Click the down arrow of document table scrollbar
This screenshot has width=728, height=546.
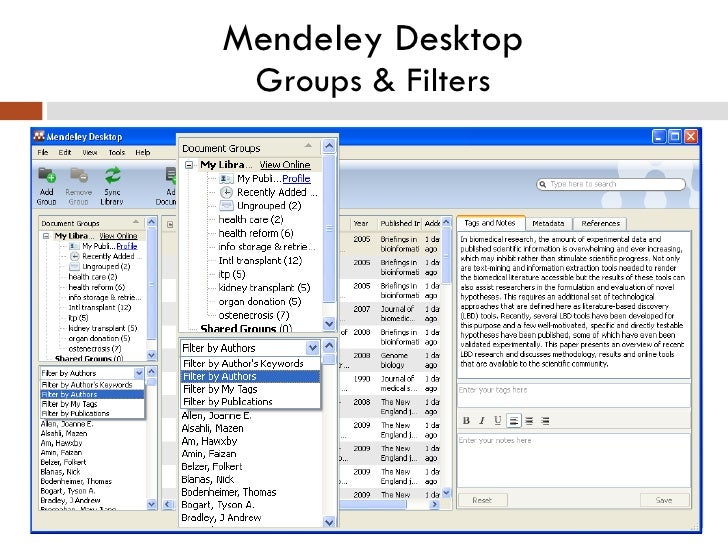(446, 493)
